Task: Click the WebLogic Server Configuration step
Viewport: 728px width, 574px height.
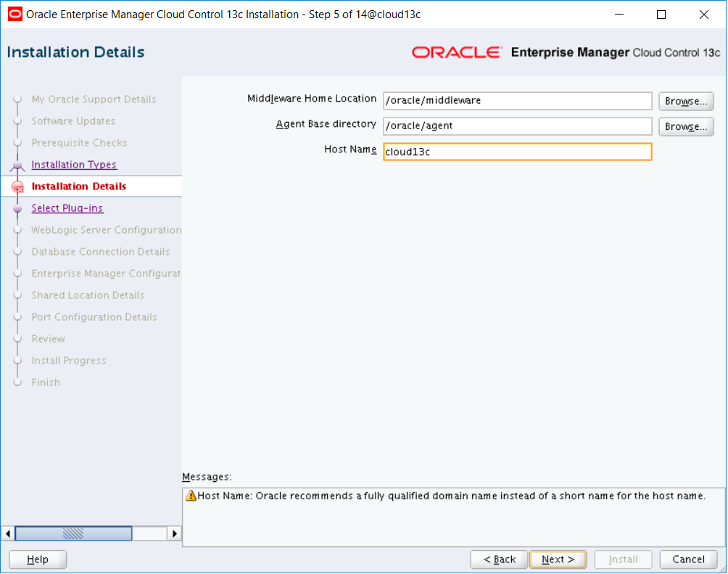Action: (x=107, y=230)
